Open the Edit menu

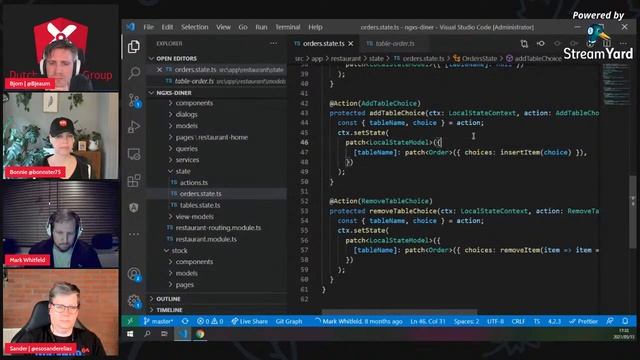[167, 27]
